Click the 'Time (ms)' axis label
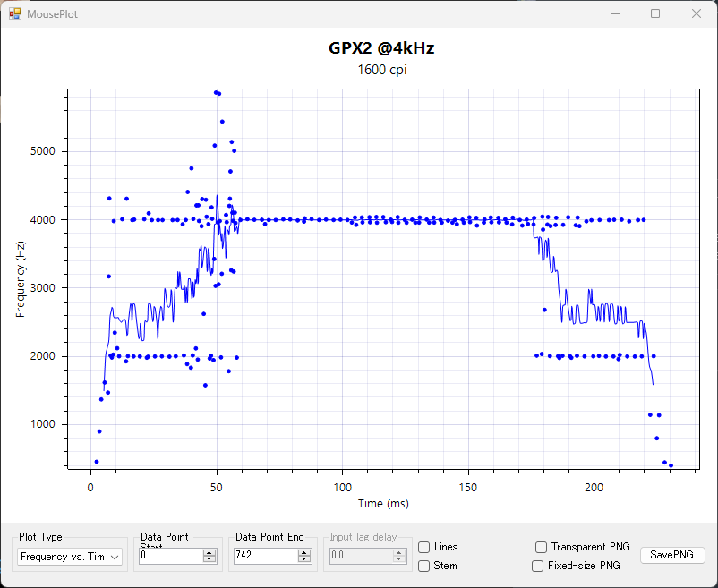Screen dimensions: 718x588 click(x=383, y=504)
